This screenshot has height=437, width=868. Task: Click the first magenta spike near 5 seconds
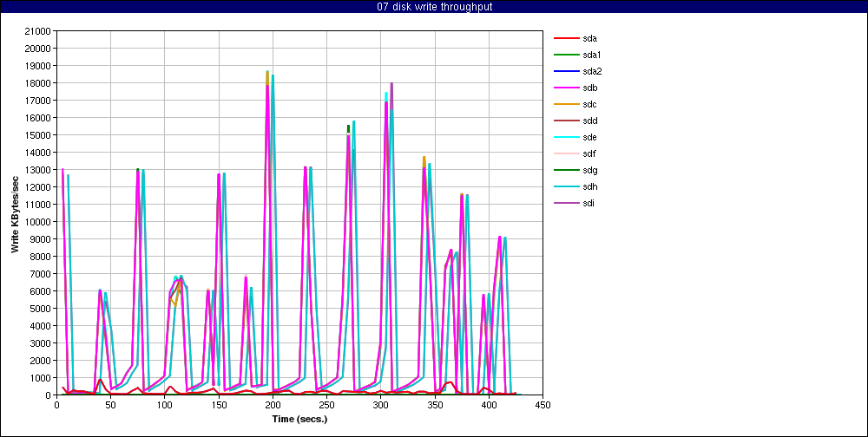[62, 170]
